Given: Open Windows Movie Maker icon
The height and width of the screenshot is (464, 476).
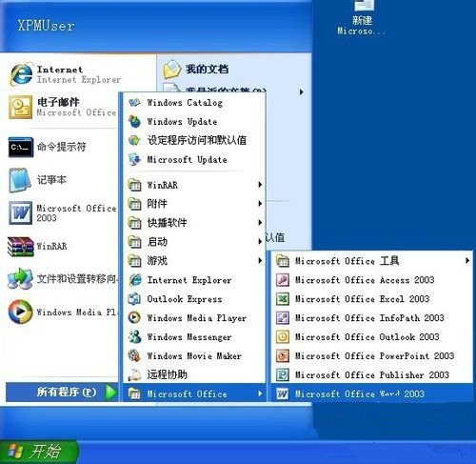Looking at the screenshot, I should 134,355.
